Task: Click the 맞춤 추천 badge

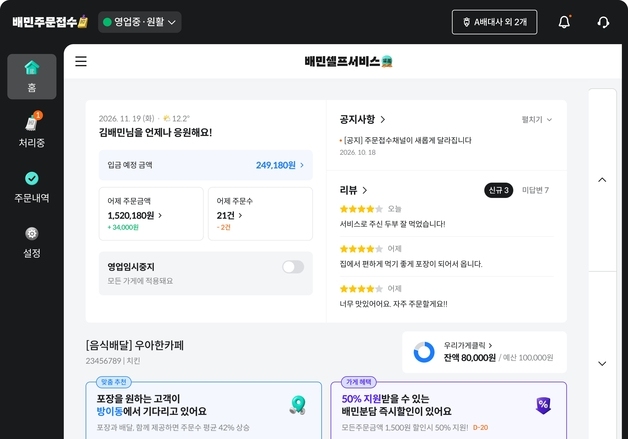Action: 114,382
